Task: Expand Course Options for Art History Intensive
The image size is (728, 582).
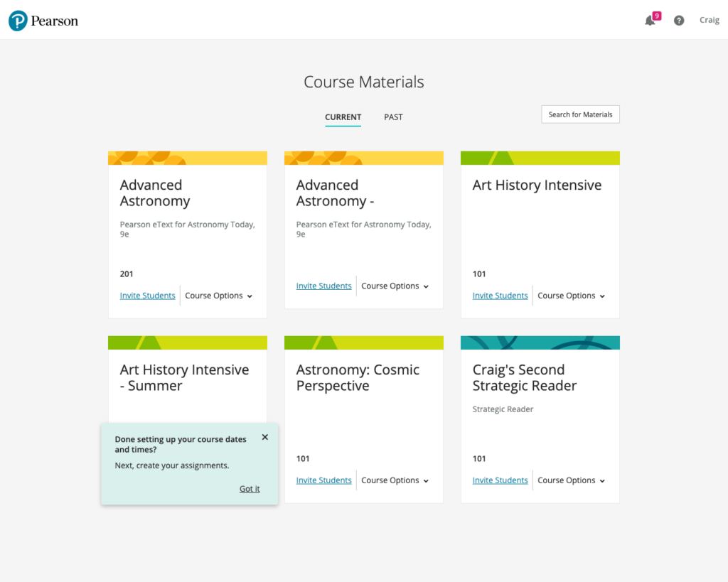Action: (x=572, y=296)
